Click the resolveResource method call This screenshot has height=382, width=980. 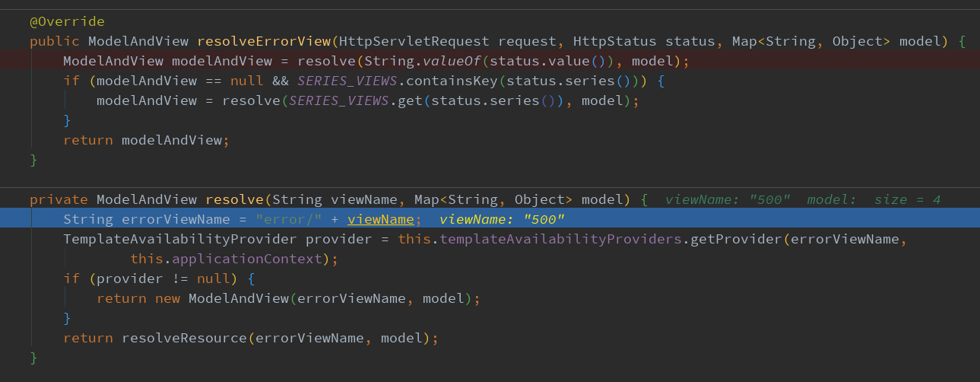pyautogui.click(x=185, y=338)
